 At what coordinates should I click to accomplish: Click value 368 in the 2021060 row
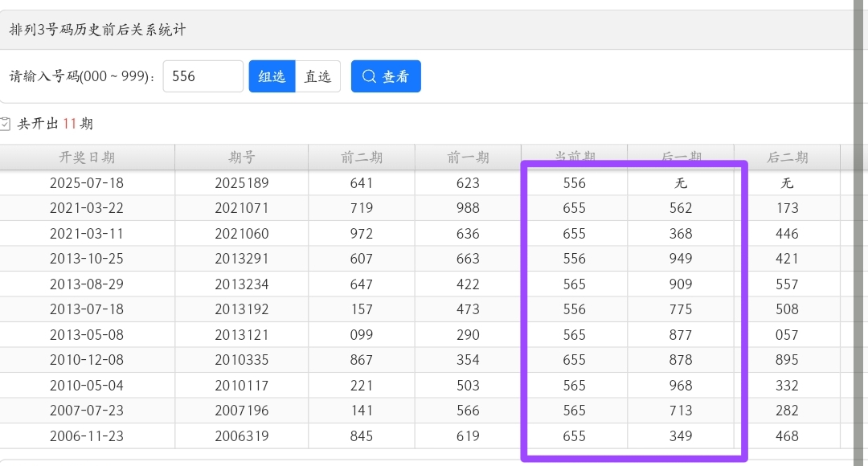pos(681,234)
